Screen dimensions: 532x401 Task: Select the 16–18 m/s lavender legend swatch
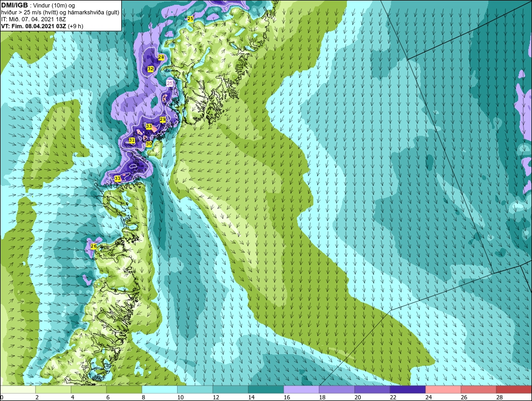(x=301, y=389)
